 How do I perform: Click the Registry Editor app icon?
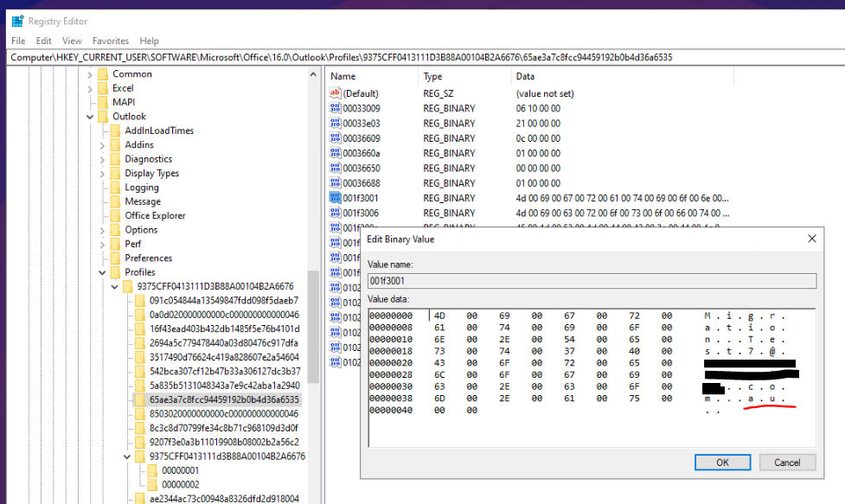tap(17, 21)
